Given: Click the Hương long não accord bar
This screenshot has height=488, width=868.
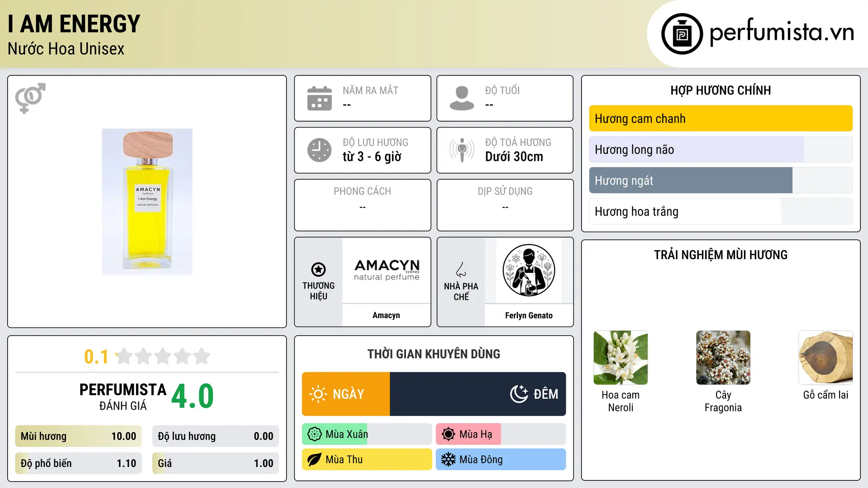Looking at the screenshot, I should point(721,150).
